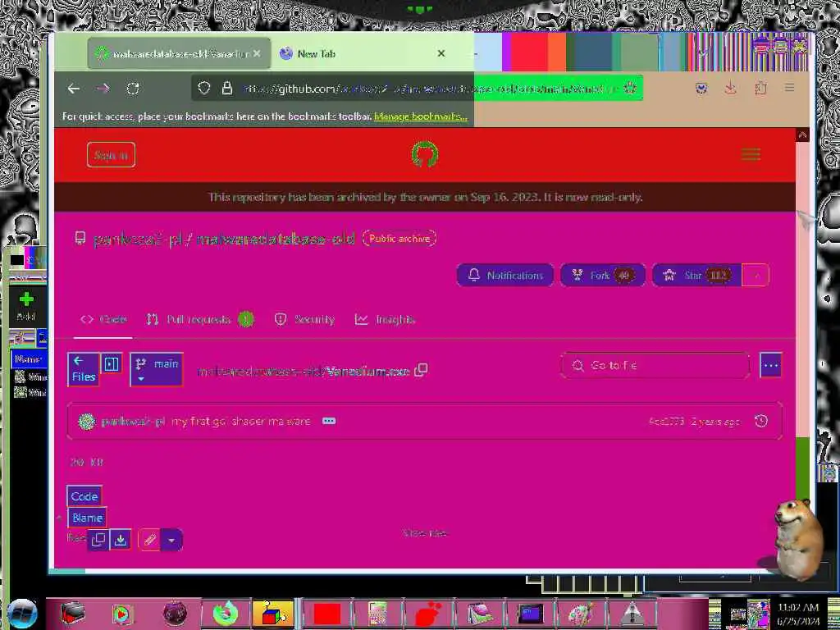Screen dimensions: 840x630
Task: Copy file path next to Vanadium.exe
Action: click(x=422, y=370)
